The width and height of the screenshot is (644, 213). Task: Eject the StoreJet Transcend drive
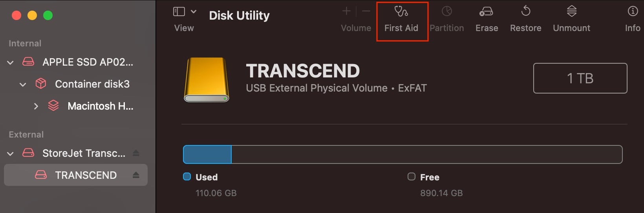[136, 153]
